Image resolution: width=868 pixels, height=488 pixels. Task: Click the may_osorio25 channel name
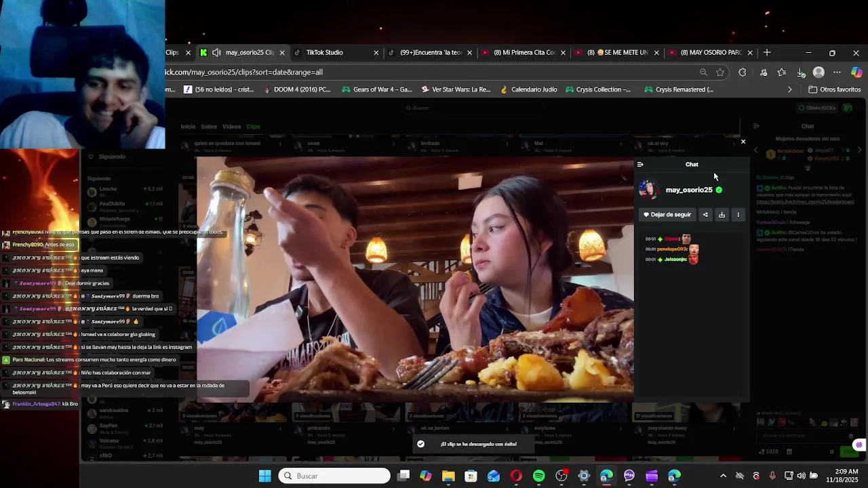click(x=689, y=190)
